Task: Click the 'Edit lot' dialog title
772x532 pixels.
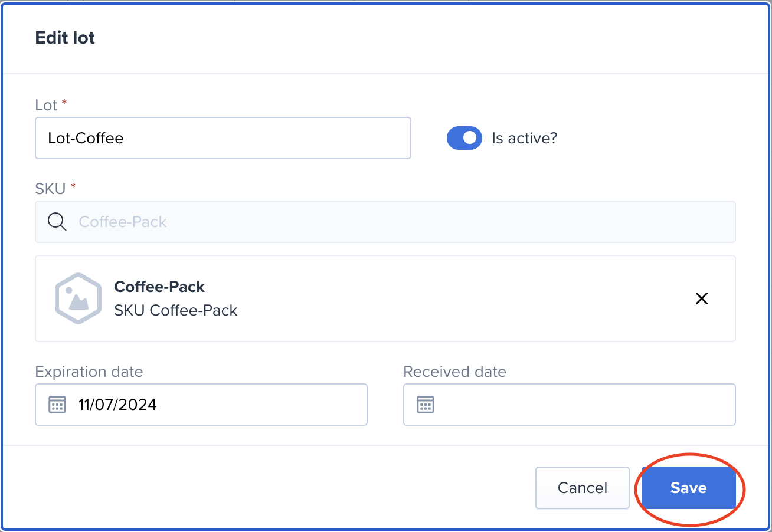Action: point(65,38)
